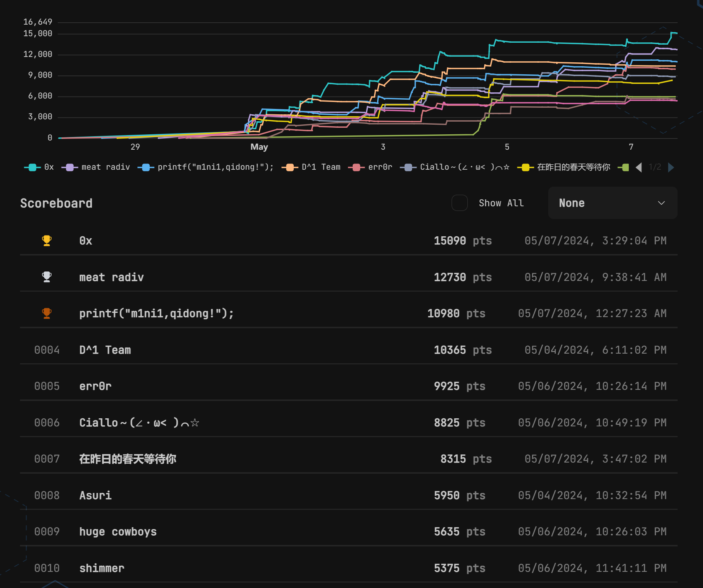Toggle the Ciallo legend entry
The image size is (703, 588).
click(455, 167)
